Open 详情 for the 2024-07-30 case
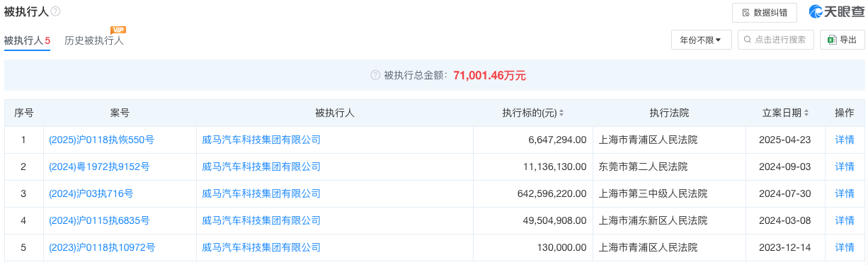The image size is (868, 265). click(845, 193)
